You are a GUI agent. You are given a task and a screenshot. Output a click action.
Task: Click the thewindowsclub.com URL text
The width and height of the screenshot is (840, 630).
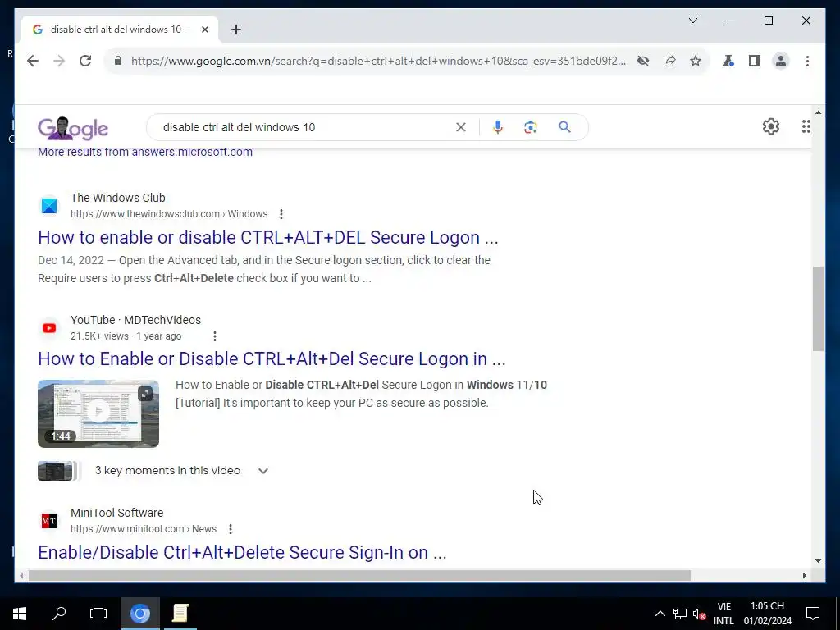click(169, 214)
